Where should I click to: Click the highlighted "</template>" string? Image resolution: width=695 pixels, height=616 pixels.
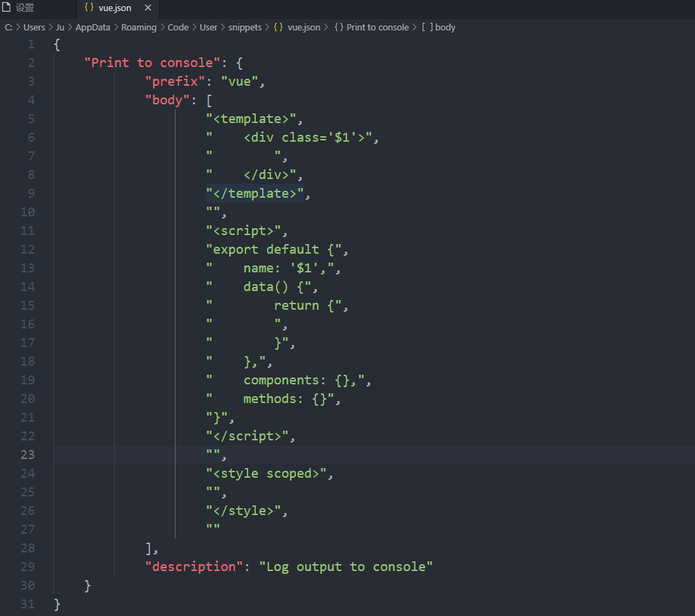click(255, 194)
